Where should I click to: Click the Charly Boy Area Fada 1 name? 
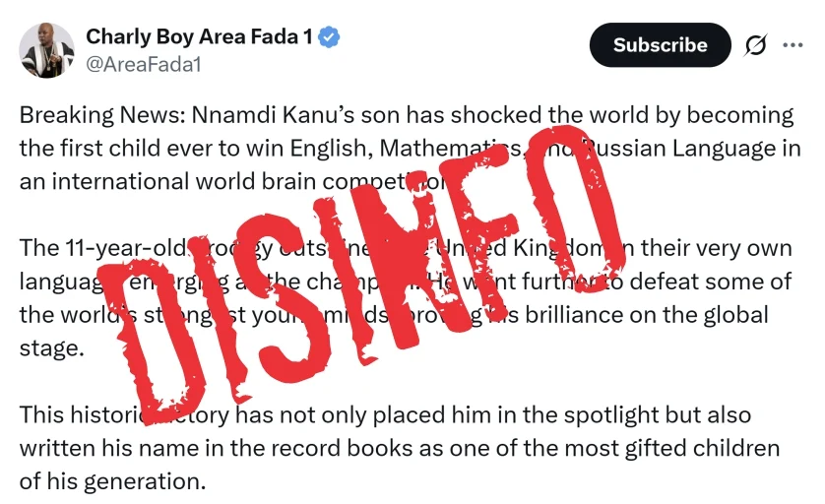coord(199,37)
